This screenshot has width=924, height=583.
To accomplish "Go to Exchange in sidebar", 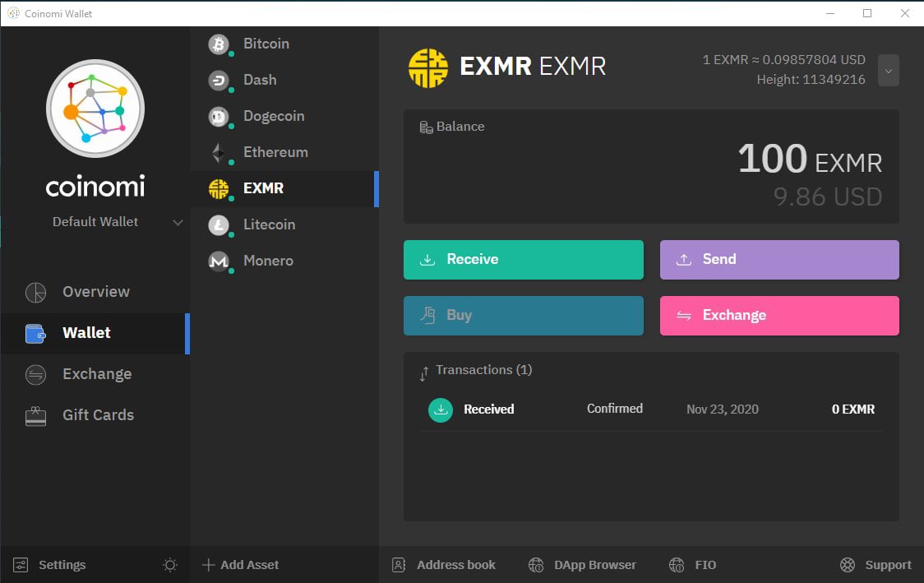I will pos(95,375).
